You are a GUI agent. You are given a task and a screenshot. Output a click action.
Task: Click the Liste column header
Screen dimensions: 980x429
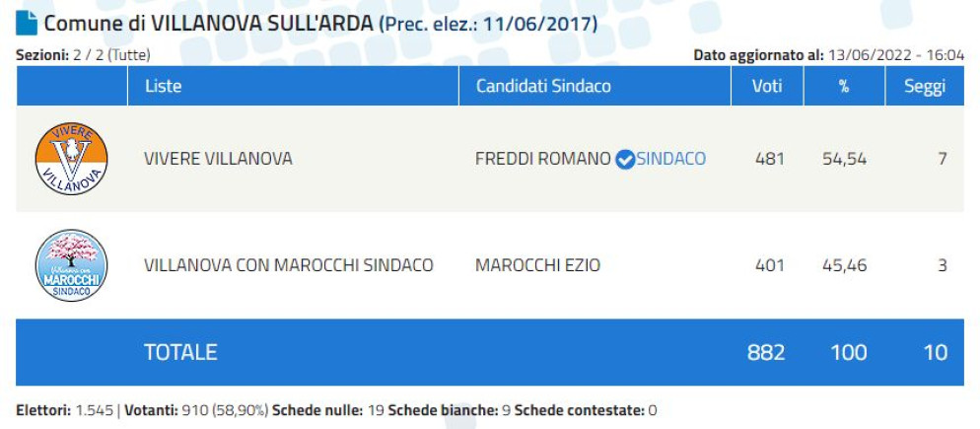[x=163, y=86]
